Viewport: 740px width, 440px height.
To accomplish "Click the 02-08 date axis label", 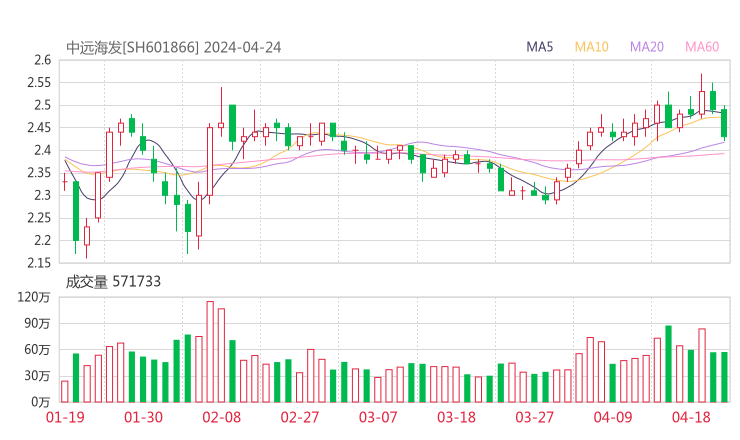I will [222, 417].
